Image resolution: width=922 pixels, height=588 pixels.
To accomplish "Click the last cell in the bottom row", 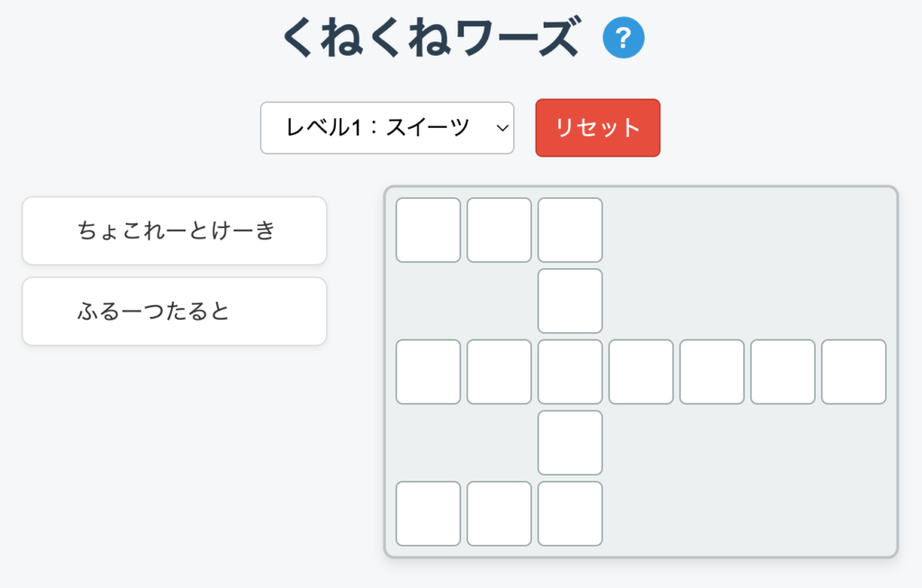I will 570,513.
